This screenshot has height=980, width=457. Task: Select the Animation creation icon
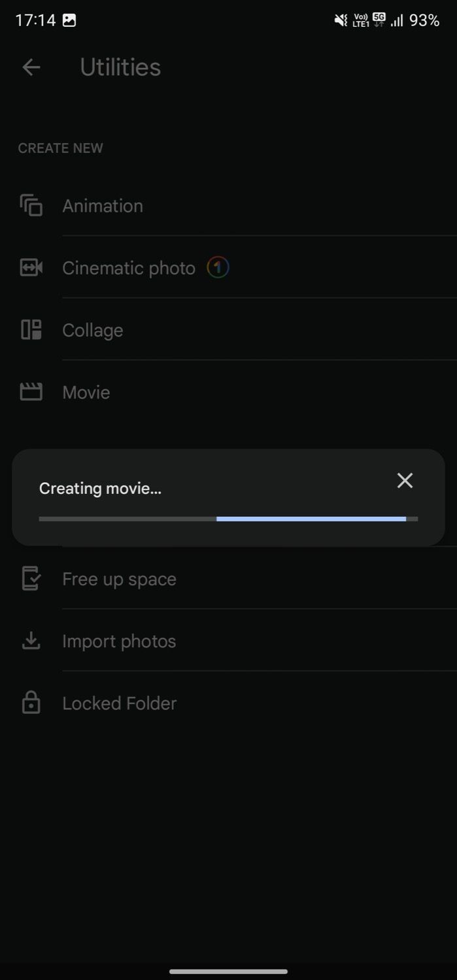(x=30, y=205)
